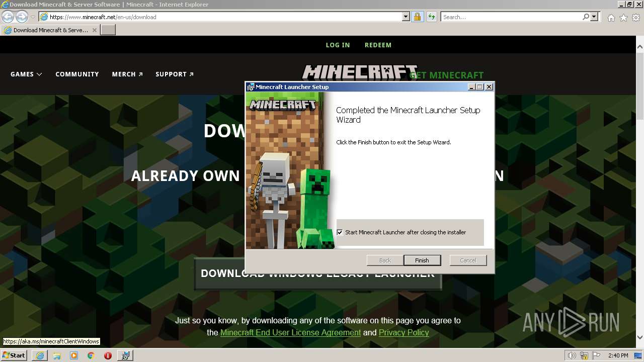Open the Windows Explorer folder taskbar icon
Image resolution: width=644 pixels, height=362 pixels.
click(x=57, y=355)
